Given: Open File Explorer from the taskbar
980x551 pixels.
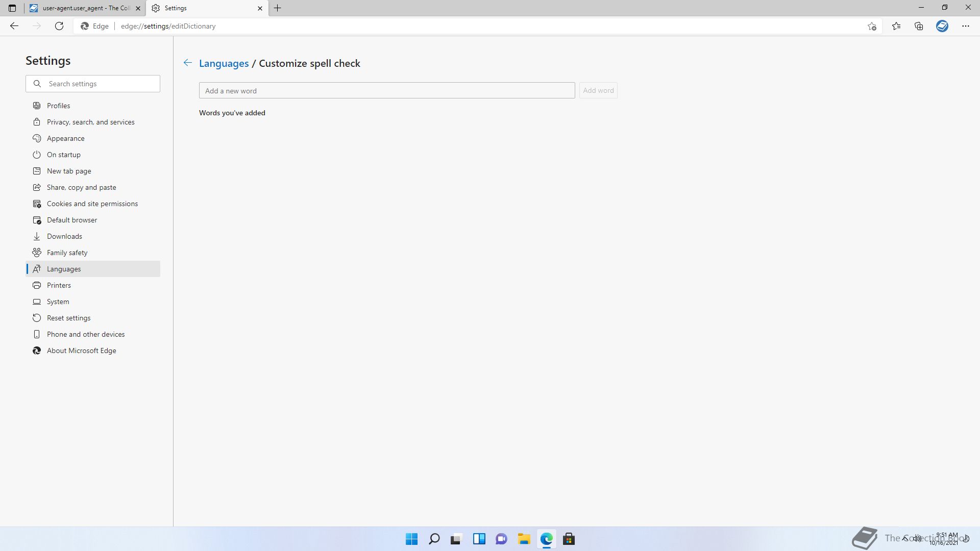Looking at the screenshot, I should 524,539.
